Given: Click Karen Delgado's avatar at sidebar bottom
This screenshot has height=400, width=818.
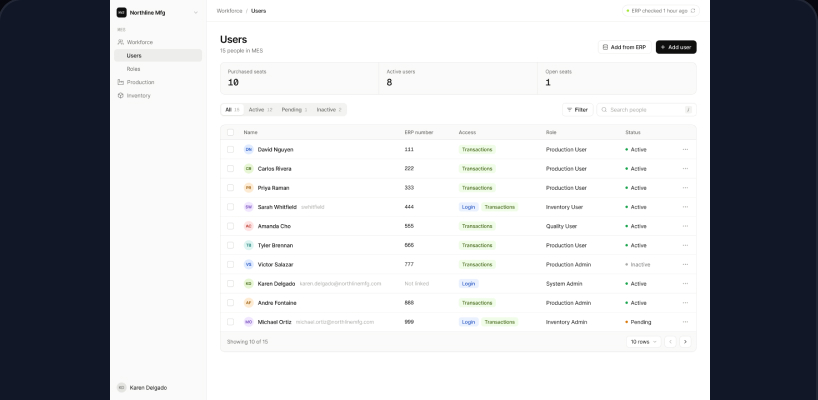Looking at the screenshot, I should pyautogui.click(x=121, y=388).
